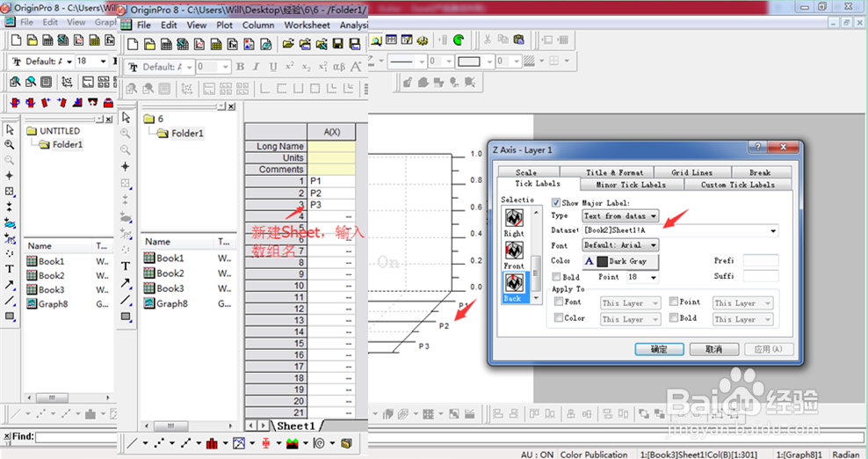Click inside the Suffix input field

tap(761, 276)
